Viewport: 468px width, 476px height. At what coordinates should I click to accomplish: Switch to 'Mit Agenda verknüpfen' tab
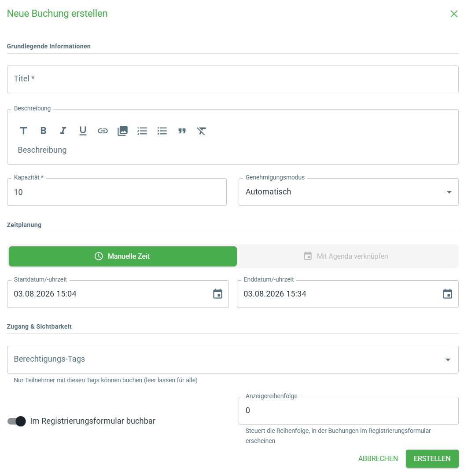pyautogui.click(x=346, y=256)
